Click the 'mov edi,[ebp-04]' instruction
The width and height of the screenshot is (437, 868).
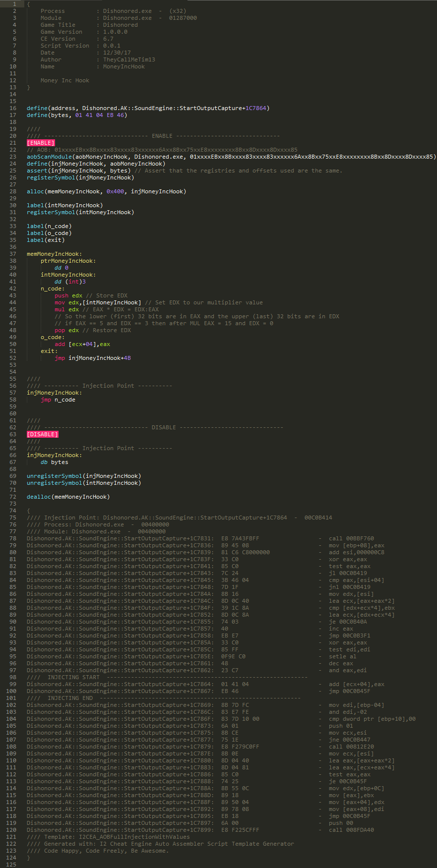click(357, 705)
